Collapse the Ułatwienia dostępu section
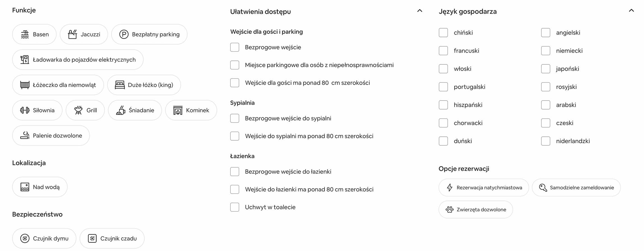 click(420, 11)
